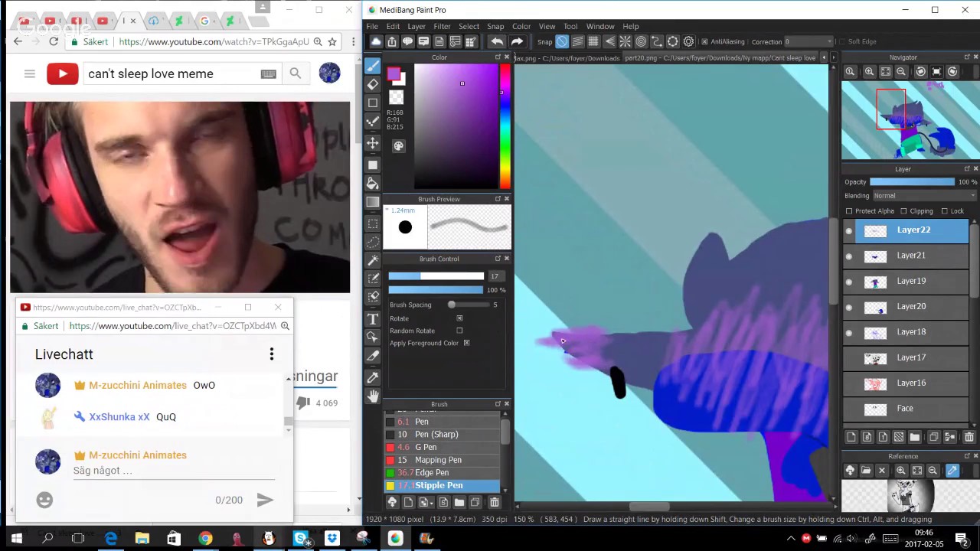This screenshot has width=980, height=551.
Task: Hide Layer21 using its visibility dot
Action: [848, 256]
